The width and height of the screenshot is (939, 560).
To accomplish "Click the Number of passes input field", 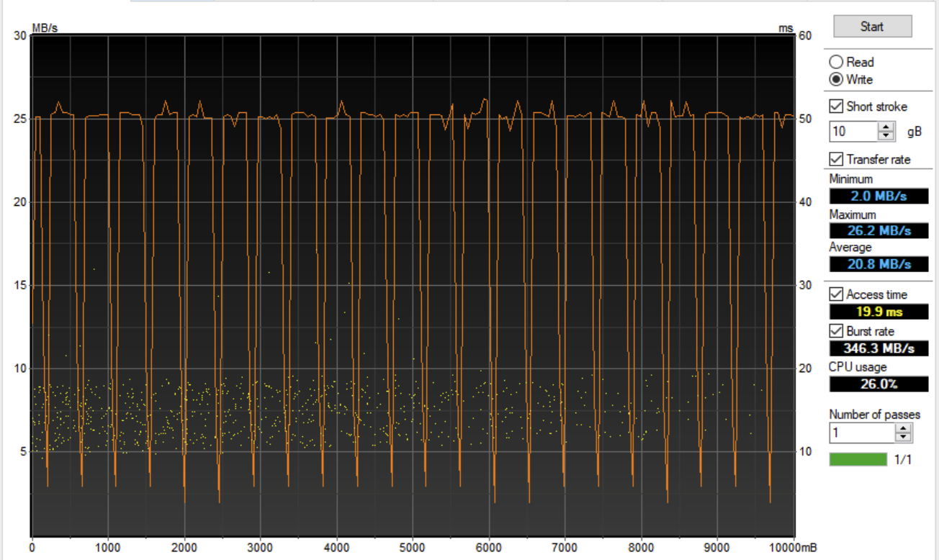I will point(862,433).
